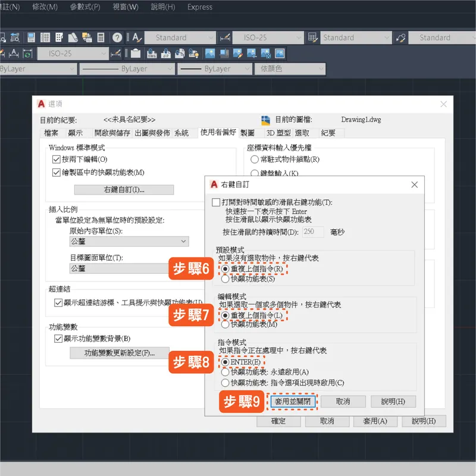Image resolution: width=476 pixels, height=476 pixels.
Task: Click the Image Quality icon
Action: 252,54
